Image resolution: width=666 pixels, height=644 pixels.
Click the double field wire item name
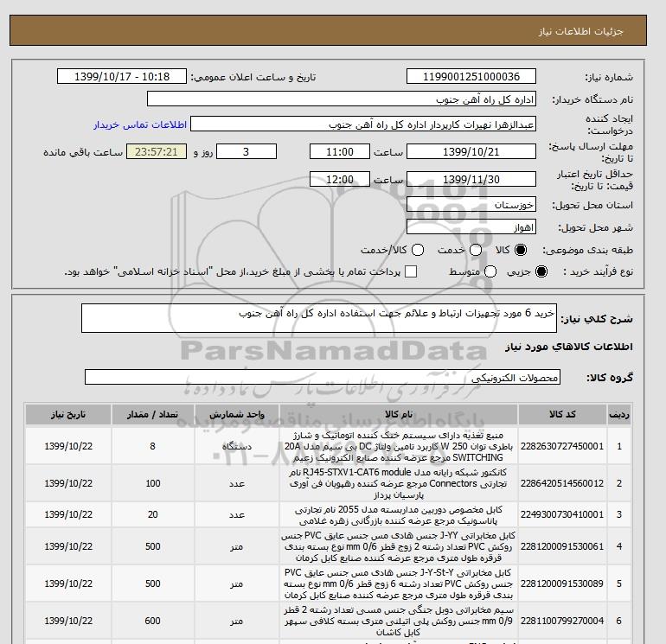point(399,621)
